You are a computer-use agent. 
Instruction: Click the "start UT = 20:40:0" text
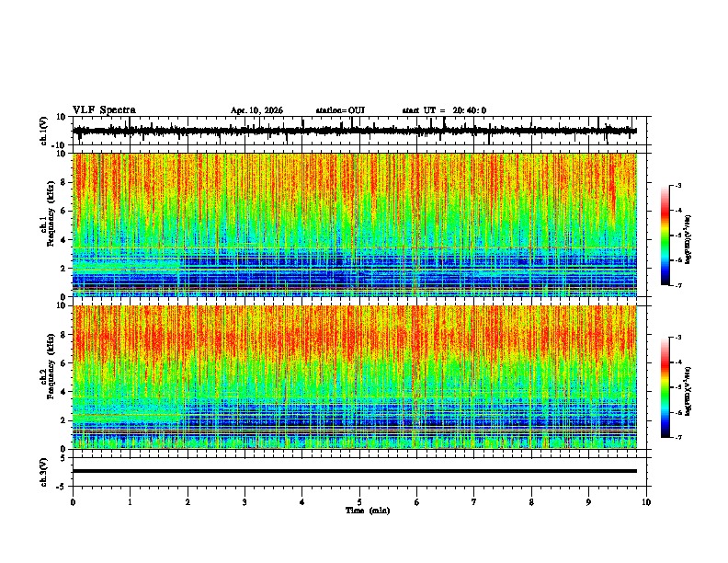(444, 110)
